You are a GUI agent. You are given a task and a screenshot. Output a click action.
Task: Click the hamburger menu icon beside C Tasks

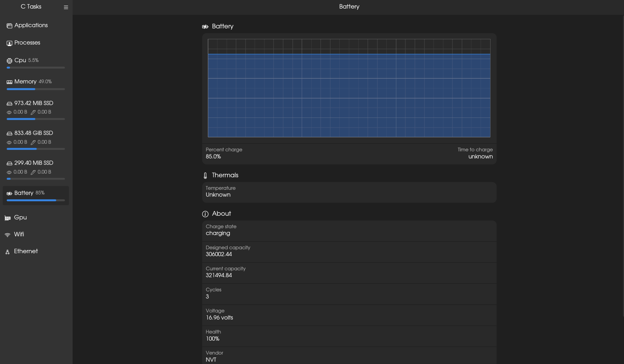pyautogui.click(x=66, y=7)
